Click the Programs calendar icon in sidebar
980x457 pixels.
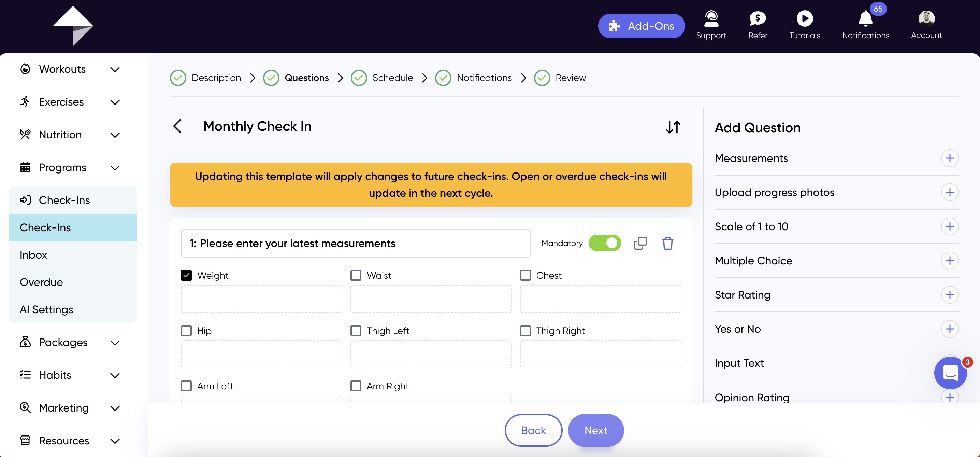25,167
